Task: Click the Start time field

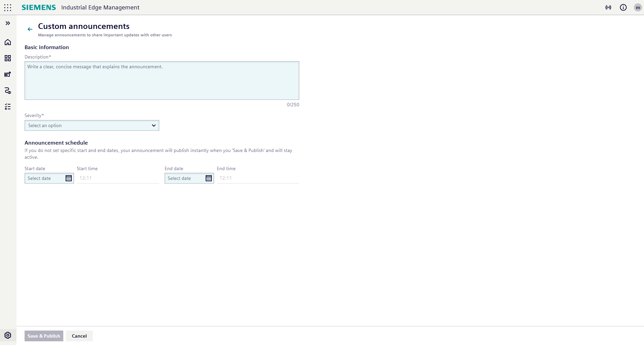Action: tap(118, 178)
